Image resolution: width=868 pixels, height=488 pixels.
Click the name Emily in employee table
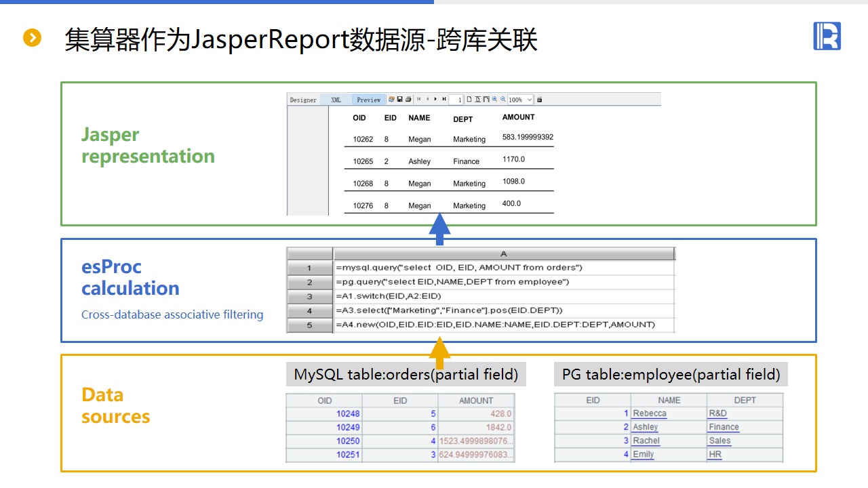644,454
